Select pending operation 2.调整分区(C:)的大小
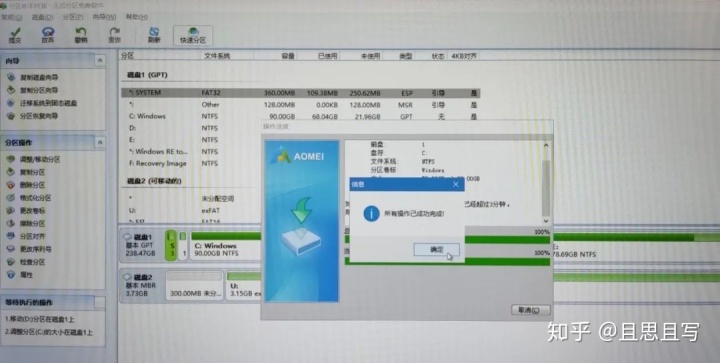Viewport: 720px width, 363px height. pos(49,331)
